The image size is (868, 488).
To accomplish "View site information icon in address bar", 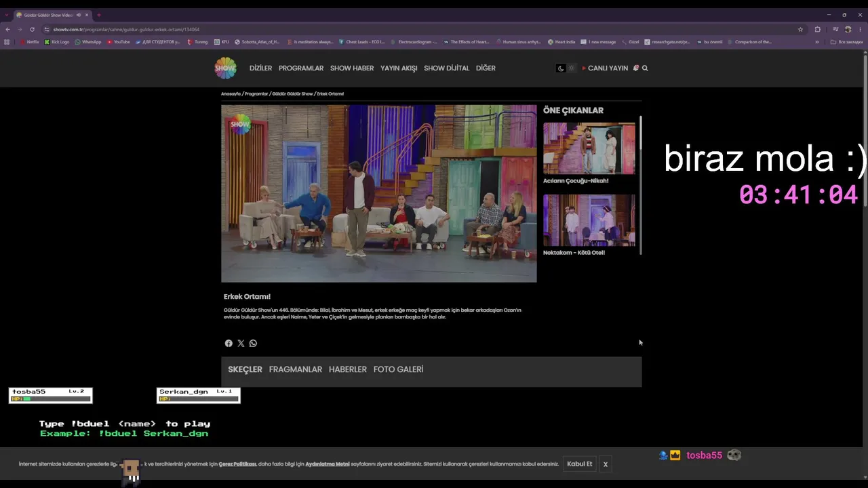I will (x=47, y=29).
